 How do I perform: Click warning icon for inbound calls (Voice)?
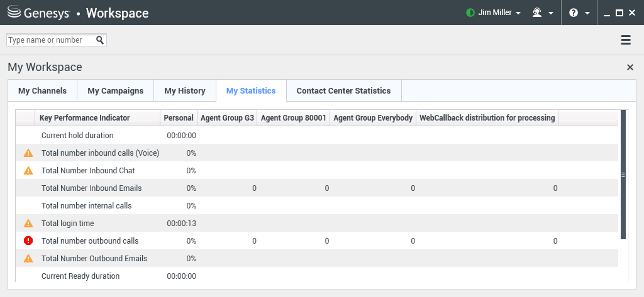point(28,153)
